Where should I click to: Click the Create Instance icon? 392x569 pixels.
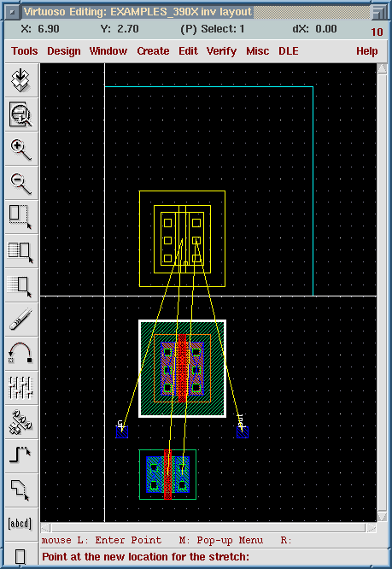coord(20,422)
